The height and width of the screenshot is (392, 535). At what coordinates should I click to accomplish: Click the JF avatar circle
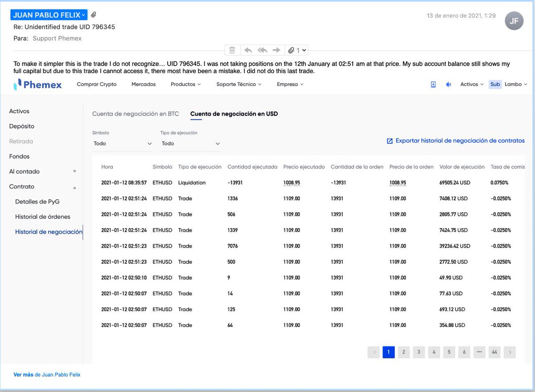tap(514, 20)
